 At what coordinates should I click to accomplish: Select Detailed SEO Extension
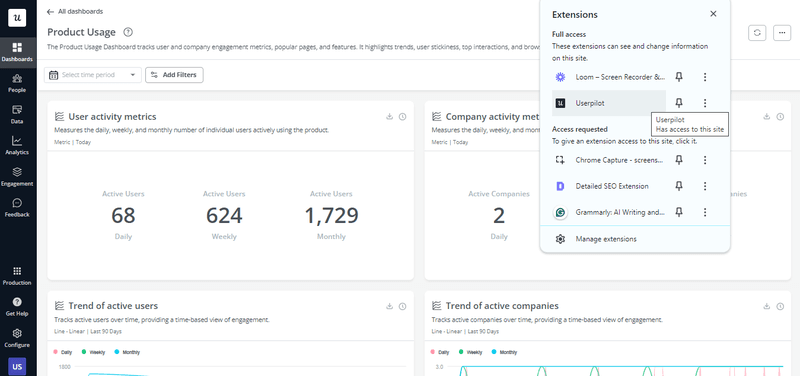[609, 186]
